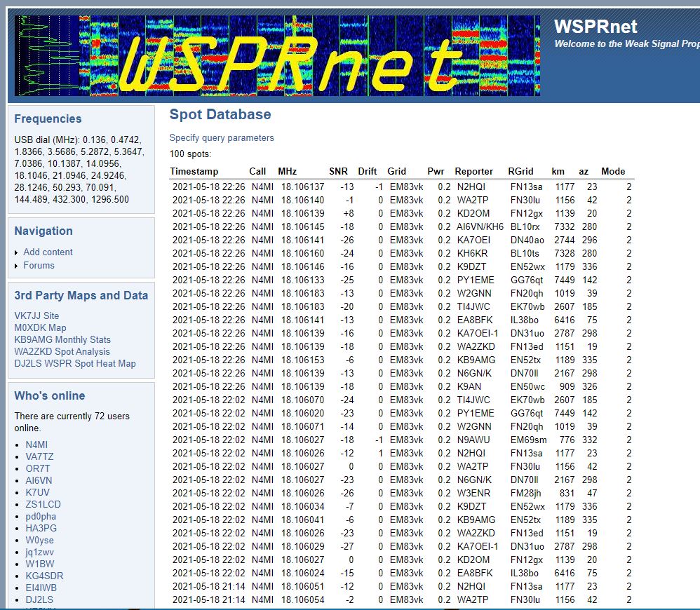
Task: Click reporter KH6KR in spot table
Action: point(472,253)
